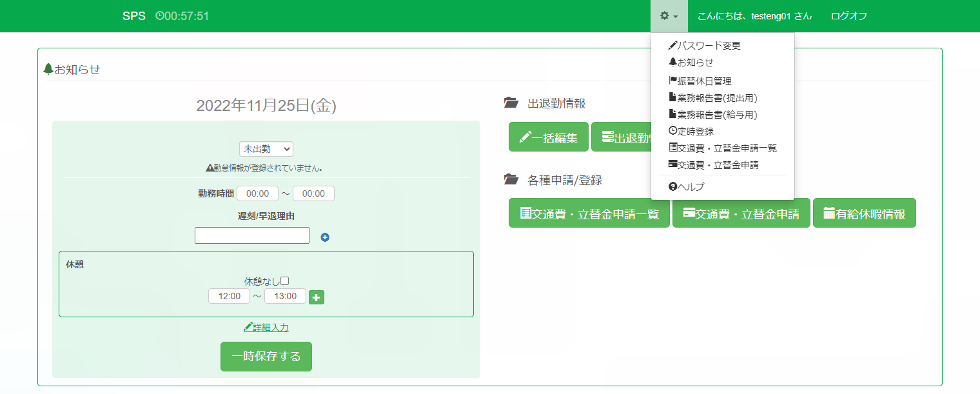Click the 一括編集 button
The height and width of the screenshot is (394, 980).
548,137
